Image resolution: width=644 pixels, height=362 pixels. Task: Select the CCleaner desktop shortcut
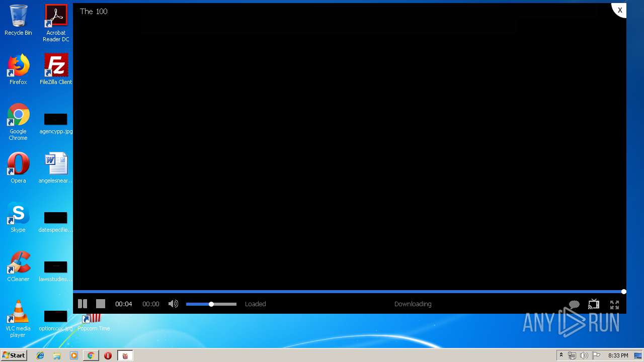pyautogui.click(x=18, y=266)
